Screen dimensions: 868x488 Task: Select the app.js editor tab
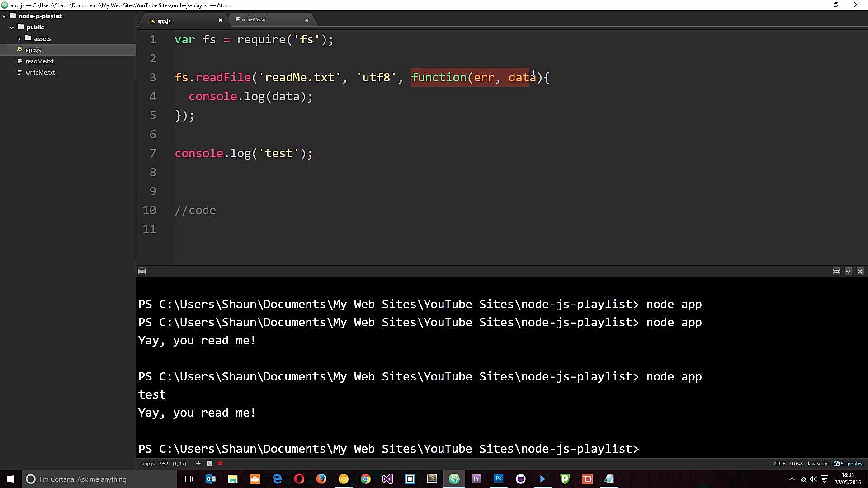click(x=163, y=21)
